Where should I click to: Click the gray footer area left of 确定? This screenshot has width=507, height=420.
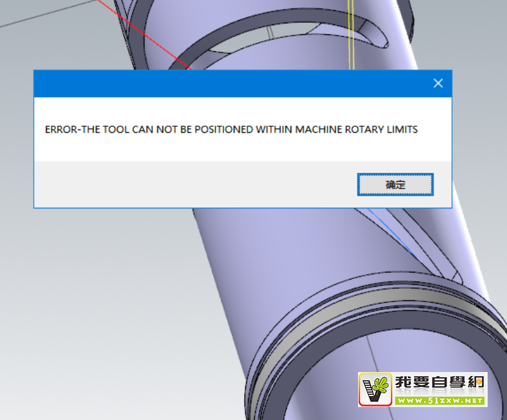coord(194,184)
